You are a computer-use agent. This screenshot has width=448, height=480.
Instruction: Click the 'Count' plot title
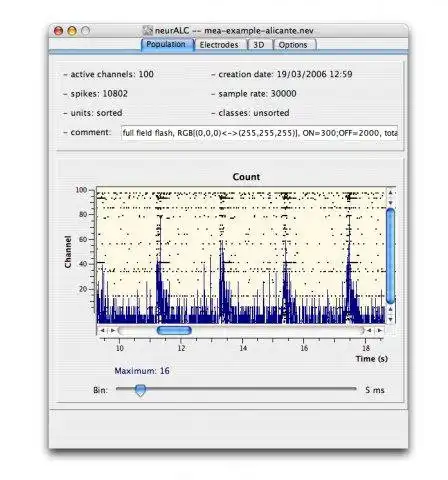246,177
